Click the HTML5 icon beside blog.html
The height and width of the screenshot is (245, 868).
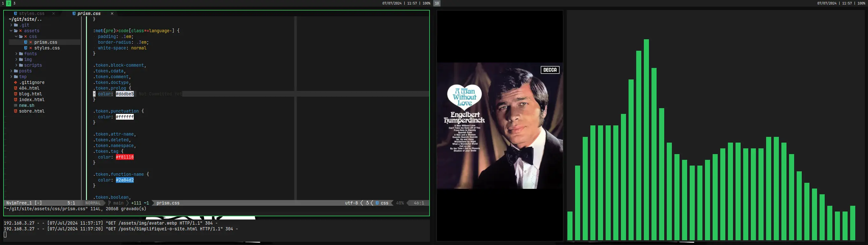[x=16, y=94]
